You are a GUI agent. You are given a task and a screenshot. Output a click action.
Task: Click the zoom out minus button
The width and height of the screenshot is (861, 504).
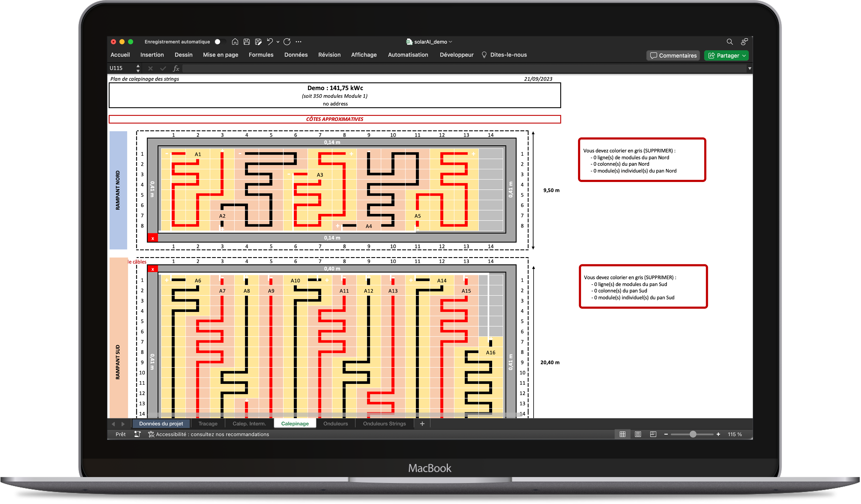pyautogui.click(x=666, y=434)
